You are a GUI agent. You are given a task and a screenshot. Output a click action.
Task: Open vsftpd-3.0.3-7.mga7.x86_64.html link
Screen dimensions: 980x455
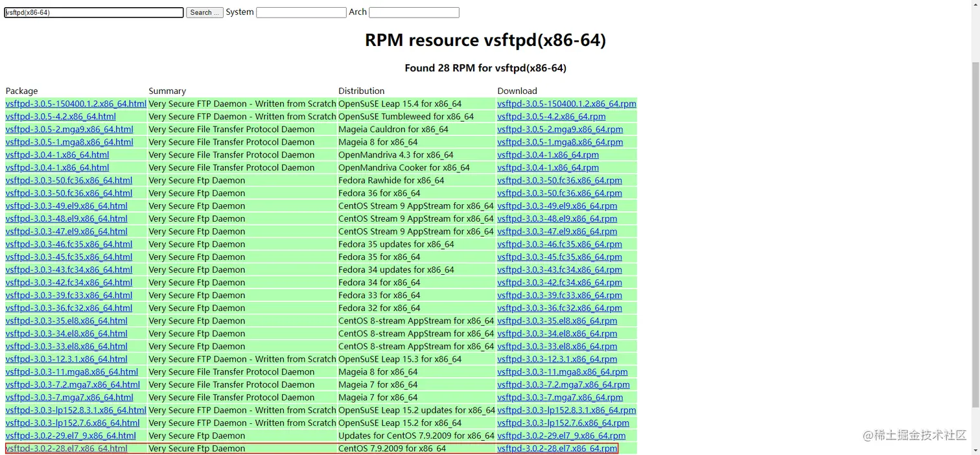coord(69,397)
